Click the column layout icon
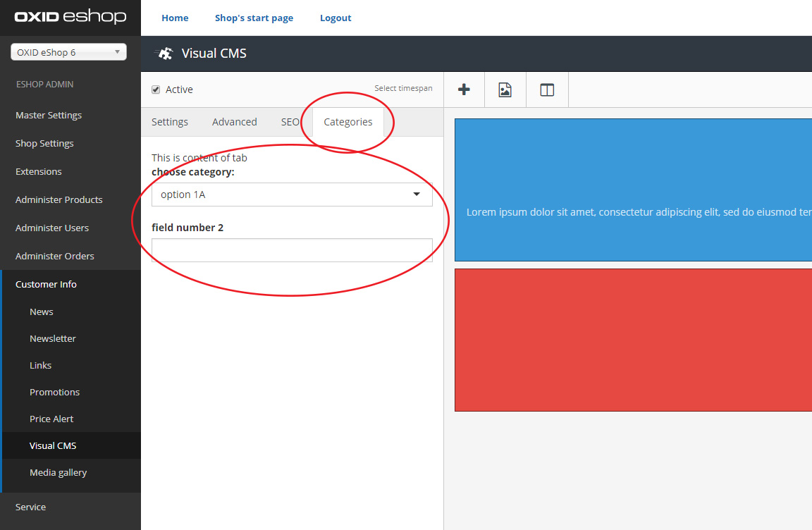 click(x=547, y=90)
